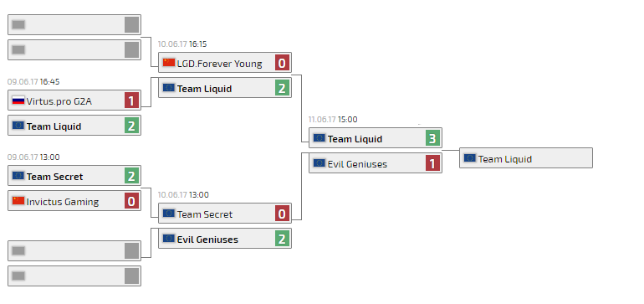Click the 10.06.17 16:15 match date

(182, 44)
